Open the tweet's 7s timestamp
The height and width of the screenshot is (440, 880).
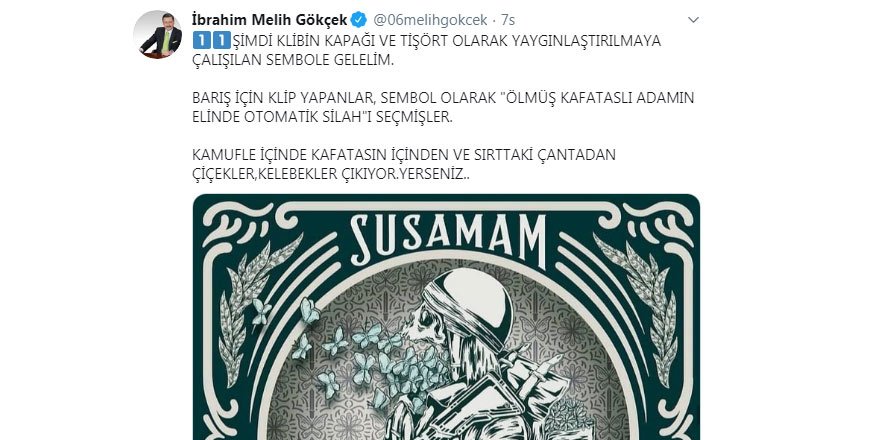507,20
